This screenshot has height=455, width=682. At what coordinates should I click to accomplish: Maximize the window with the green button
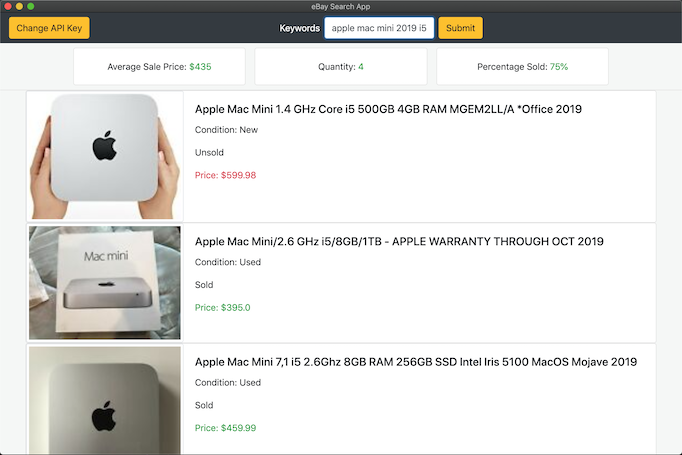tap(30, 6)
